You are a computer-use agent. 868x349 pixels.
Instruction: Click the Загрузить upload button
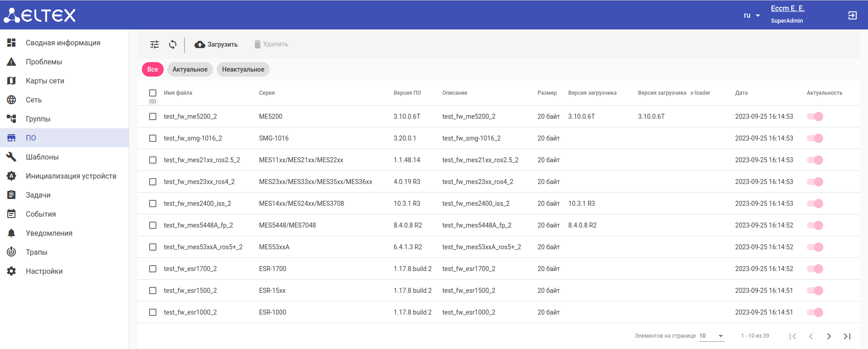coord(216,44)
